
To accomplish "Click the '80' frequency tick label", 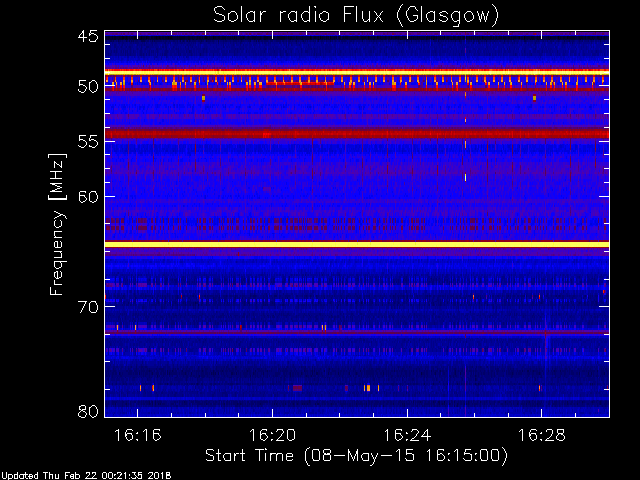I will tap(88, 411).
